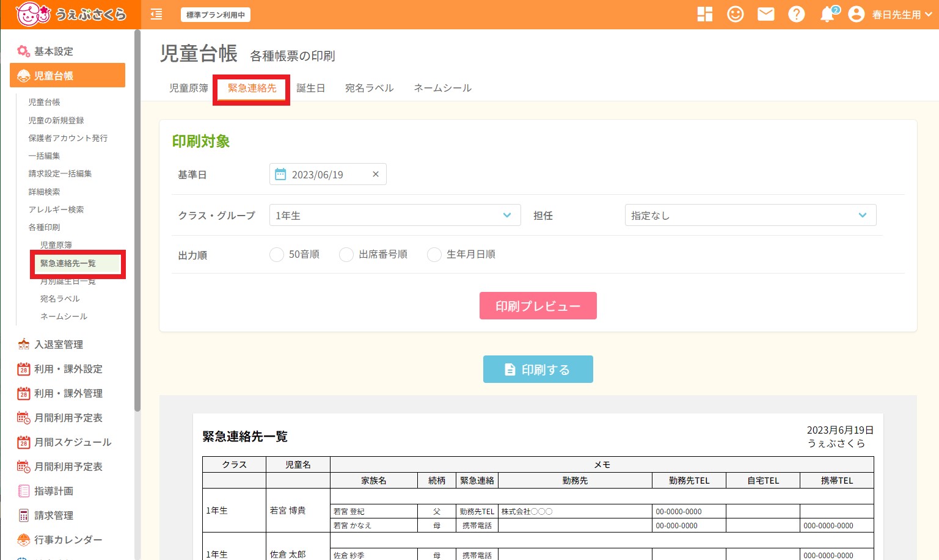Viewport: 939px width, 560px height.
Task: Click the 指導計画 notebook icon
Action: tap(23, 491)
